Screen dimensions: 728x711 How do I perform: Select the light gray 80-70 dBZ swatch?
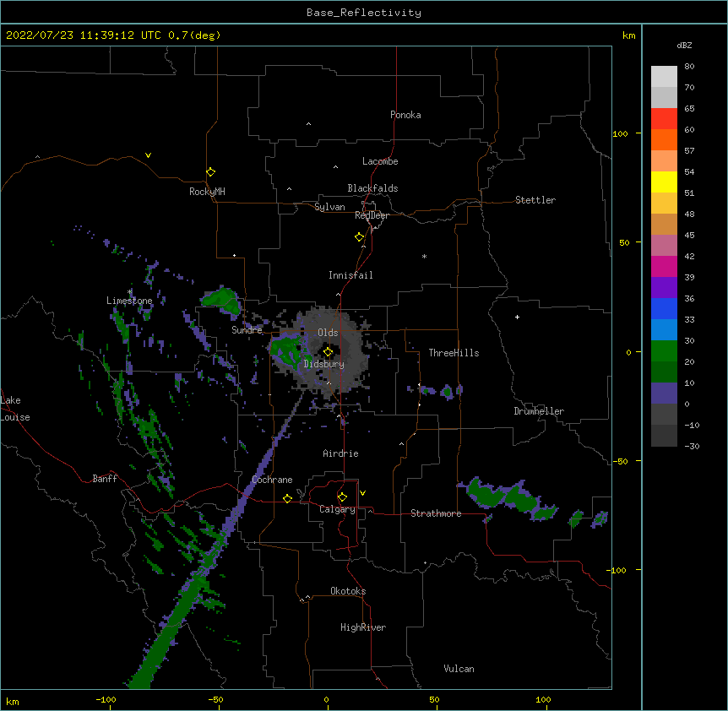664,77
